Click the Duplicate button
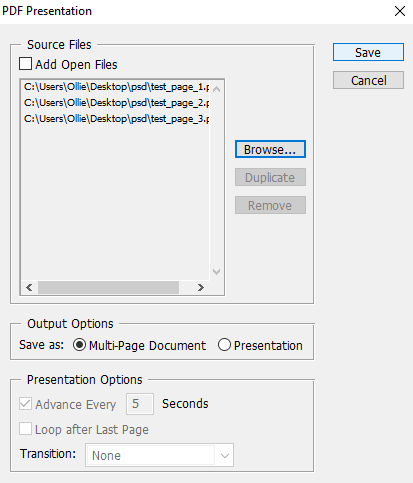 [270, 177]
